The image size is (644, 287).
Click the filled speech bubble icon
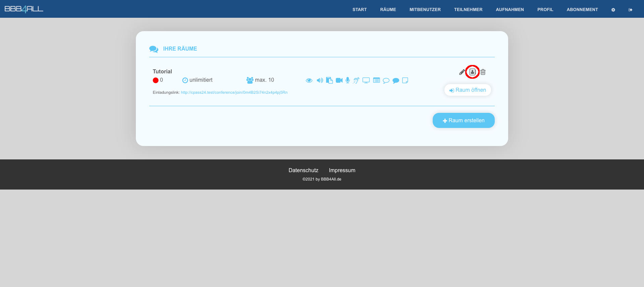396,81
